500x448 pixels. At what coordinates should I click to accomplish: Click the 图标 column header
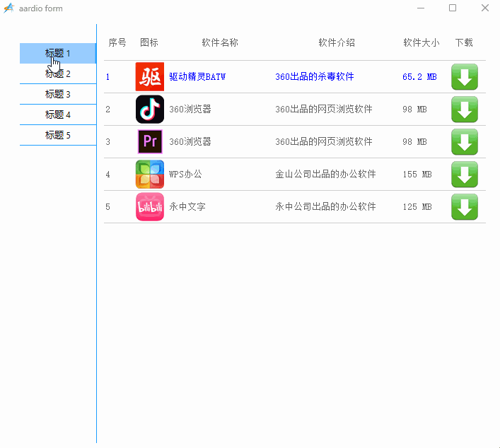click(x=149, y=42)
